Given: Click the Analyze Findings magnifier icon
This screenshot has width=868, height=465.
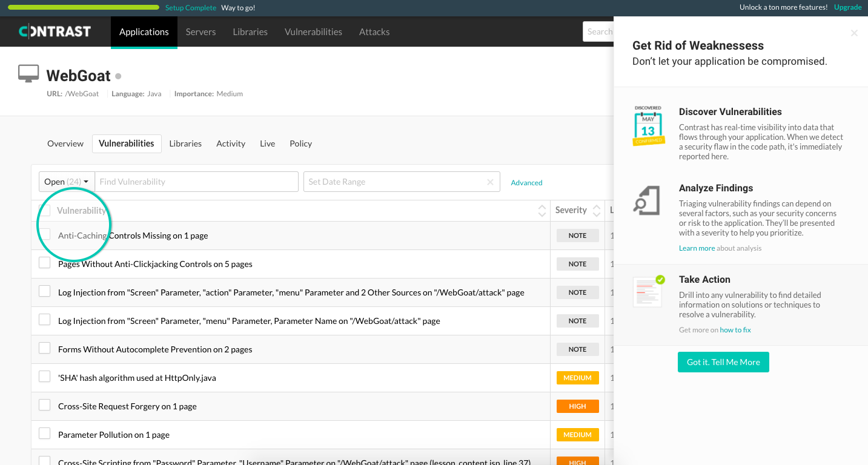Looking at the screenshot, I should (x=646, y=200).
